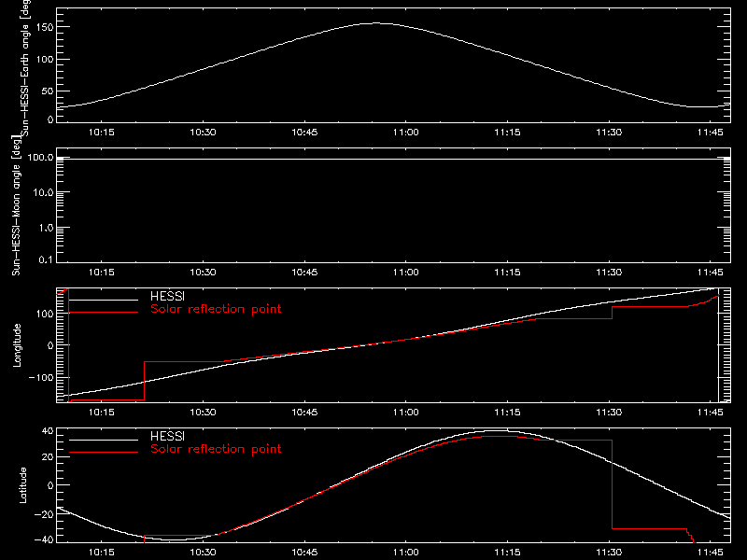Click 10:45 under the Earth angle plot

click(304, 133)
